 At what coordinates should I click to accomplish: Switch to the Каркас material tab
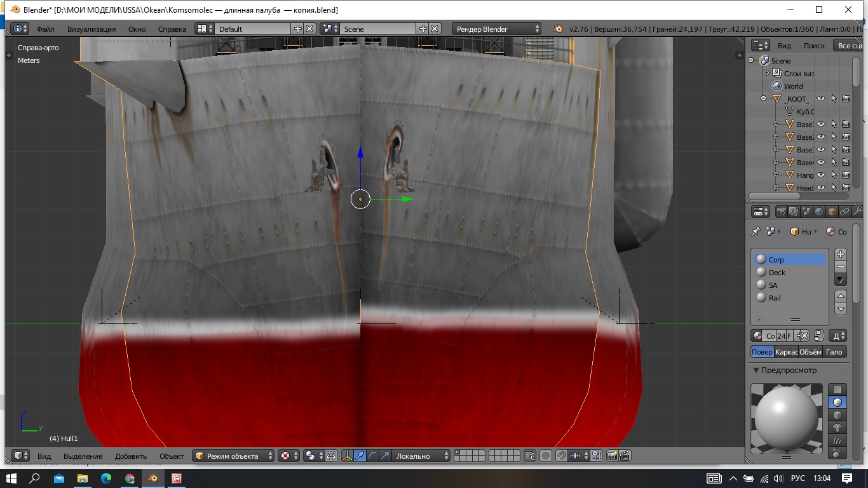pos(786,352)
